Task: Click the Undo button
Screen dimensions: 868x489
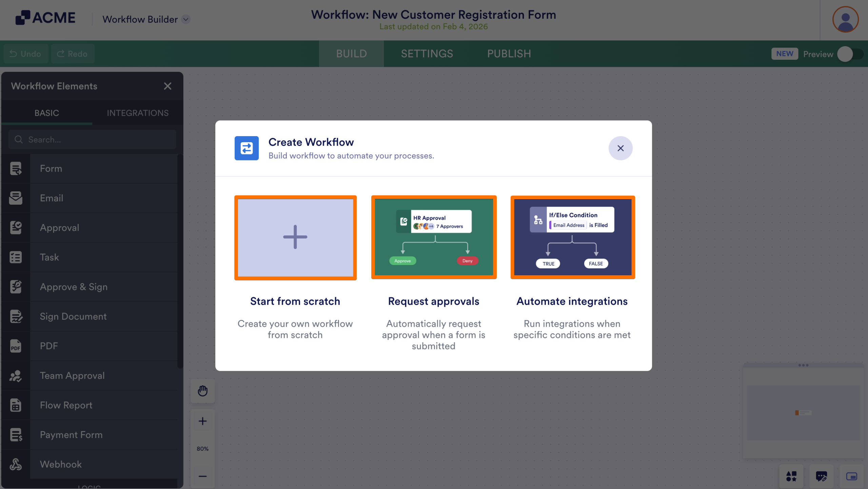Action: (26, 54)
